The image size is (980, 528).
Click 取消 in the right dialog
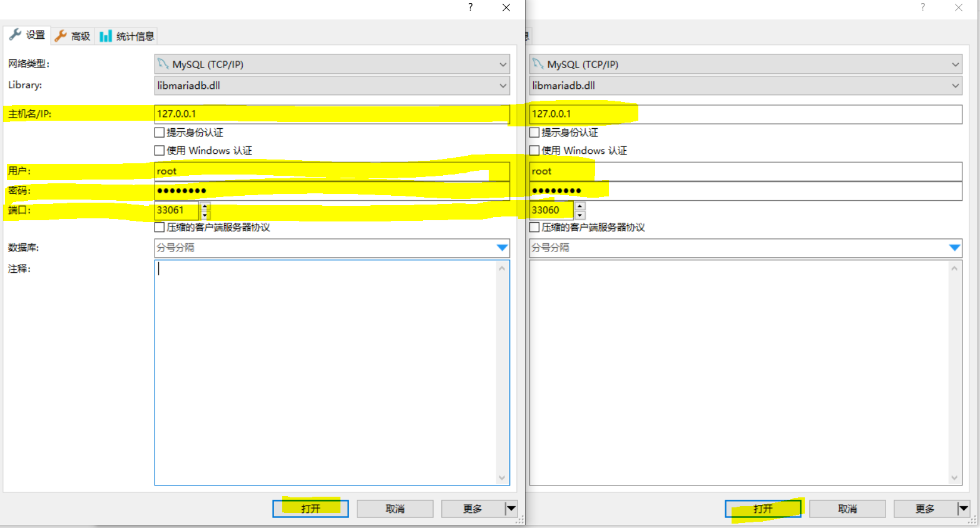coord(847,508)
